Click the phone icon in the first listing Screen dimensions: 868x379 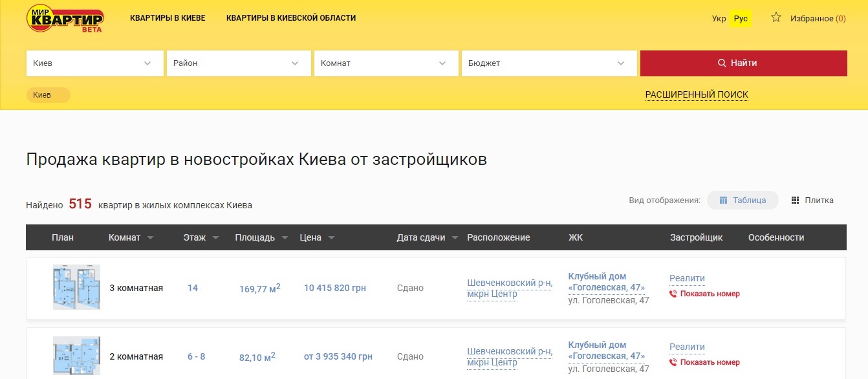[673, 294]
